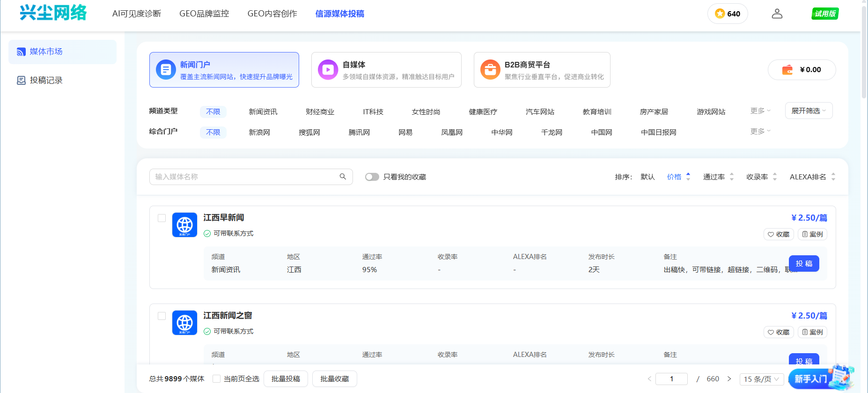Click the user profile icon
This screenshot has height=393, width=868.
pyautogui.click(x=777, y=14)
